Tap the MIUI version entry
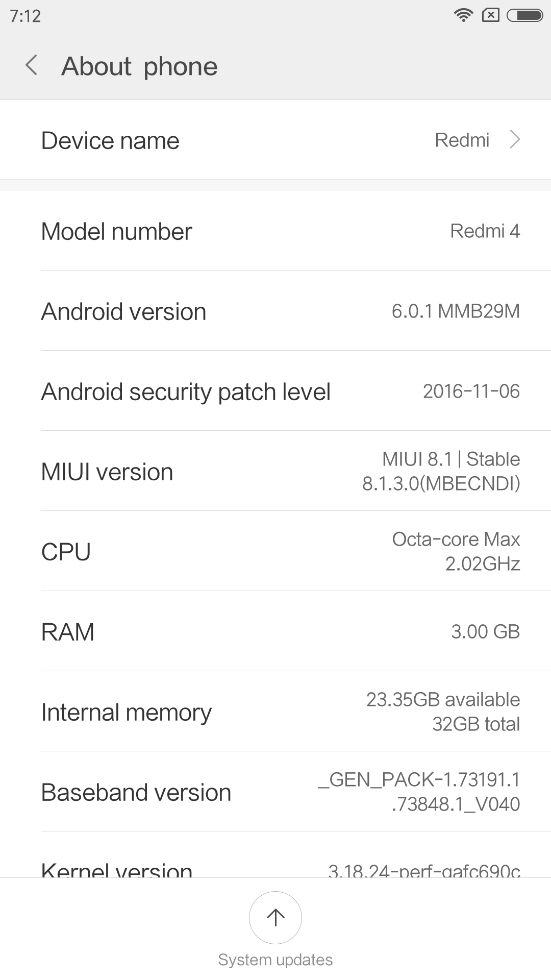The width and height of the screenshot is (551, 980). (x=275, y=472)
